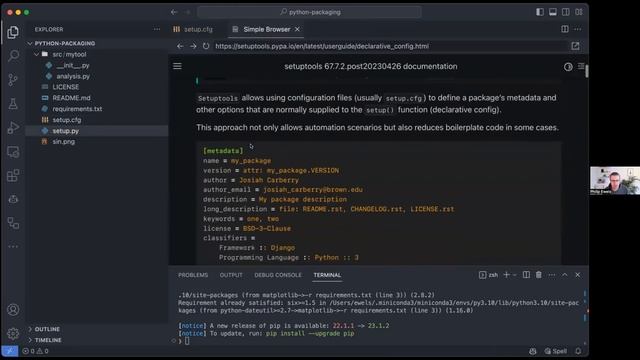Open errors and warnings count in status bar

36,351
